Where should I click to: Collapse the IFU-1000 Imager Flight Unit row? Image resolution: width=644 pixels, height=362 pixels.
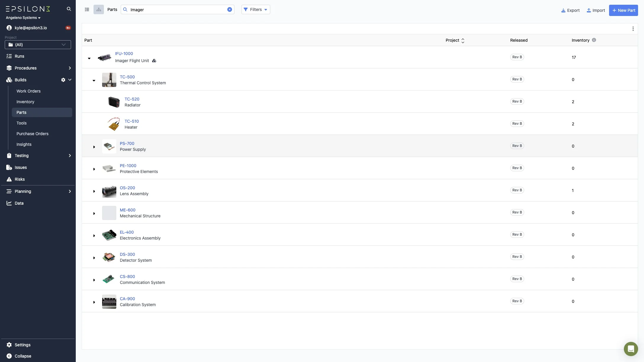click(89, 58)
